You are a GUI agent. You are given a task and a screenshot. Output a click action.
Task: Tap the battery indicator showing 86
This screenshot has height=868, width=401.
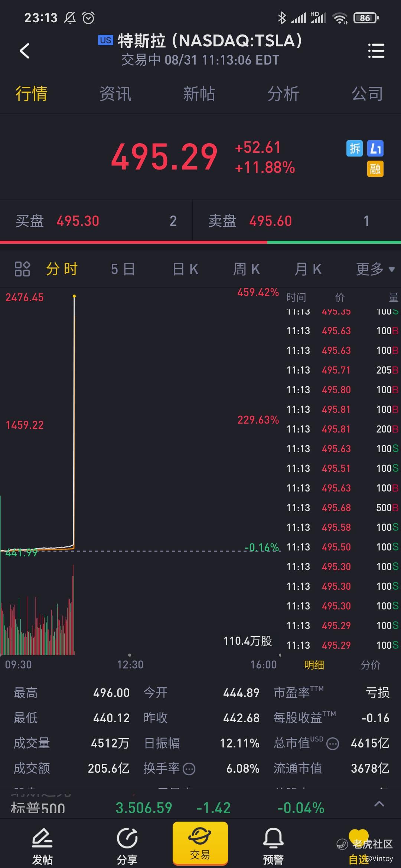[x=366, y=18]
